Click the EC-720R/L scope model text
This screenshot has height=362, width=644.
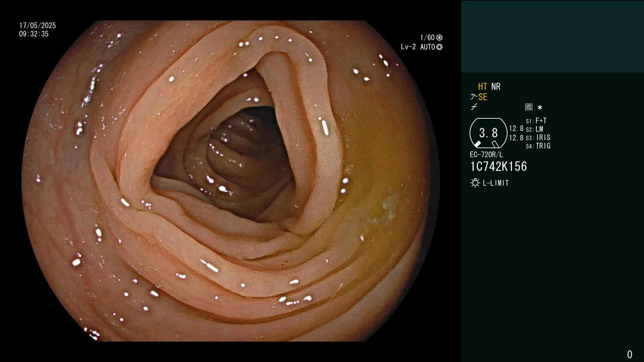(486, 155)
